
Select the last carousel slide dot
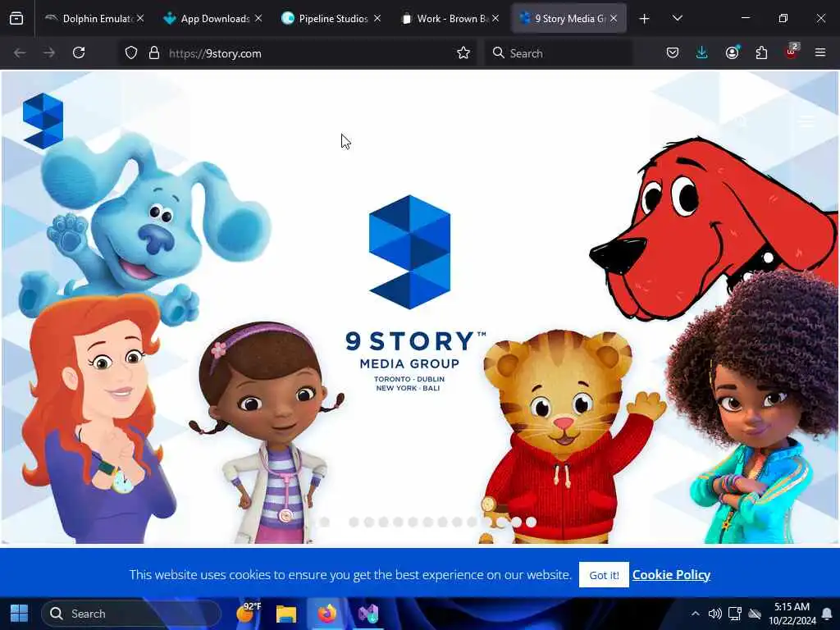point(531,522)
